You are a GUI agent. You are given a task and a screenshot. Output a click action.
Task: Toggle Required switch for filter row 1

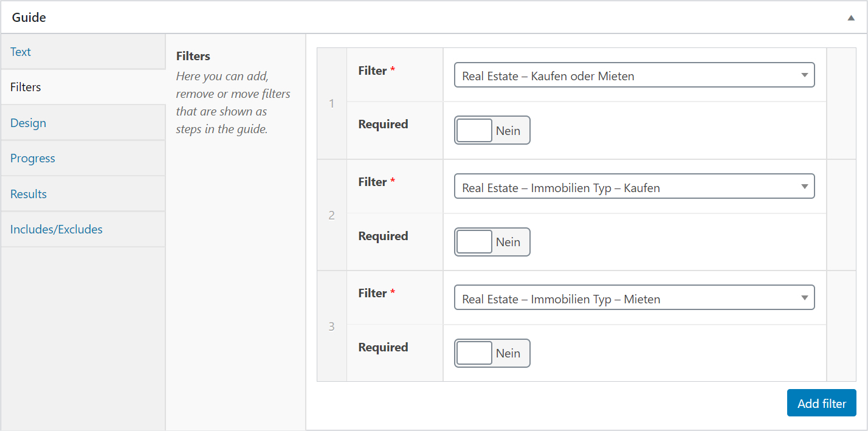(x=492, y=130)
